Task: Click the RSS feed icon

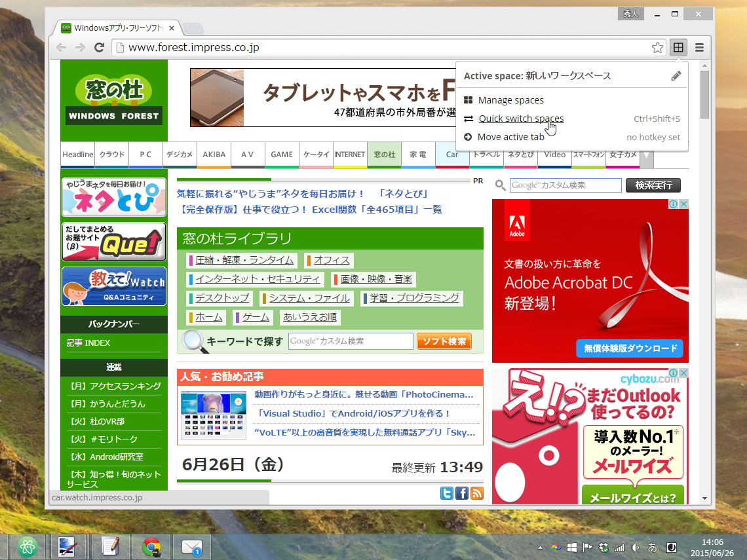Action: tap(477, 493)
